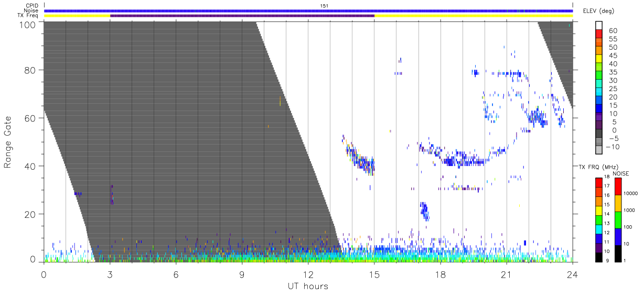Click the yellow band of the ELEV colorbar

600,59
